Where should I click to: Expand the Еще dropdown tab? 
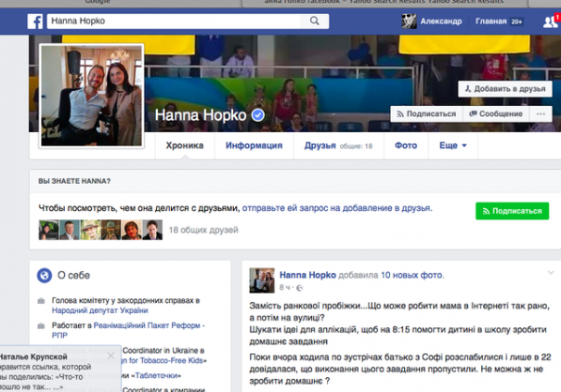[x=453, y=145]
